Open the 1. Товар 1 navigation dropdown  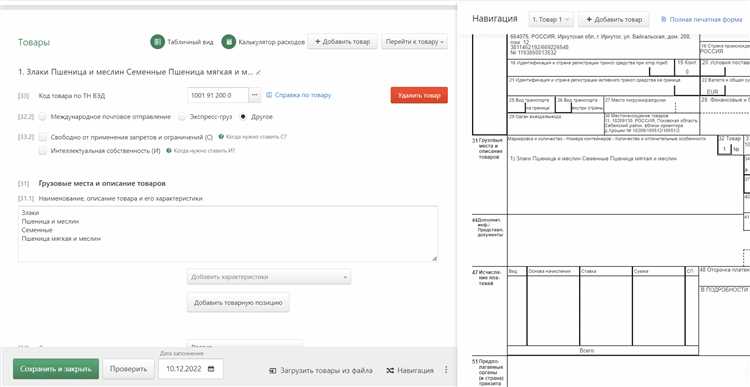[551, 20]
